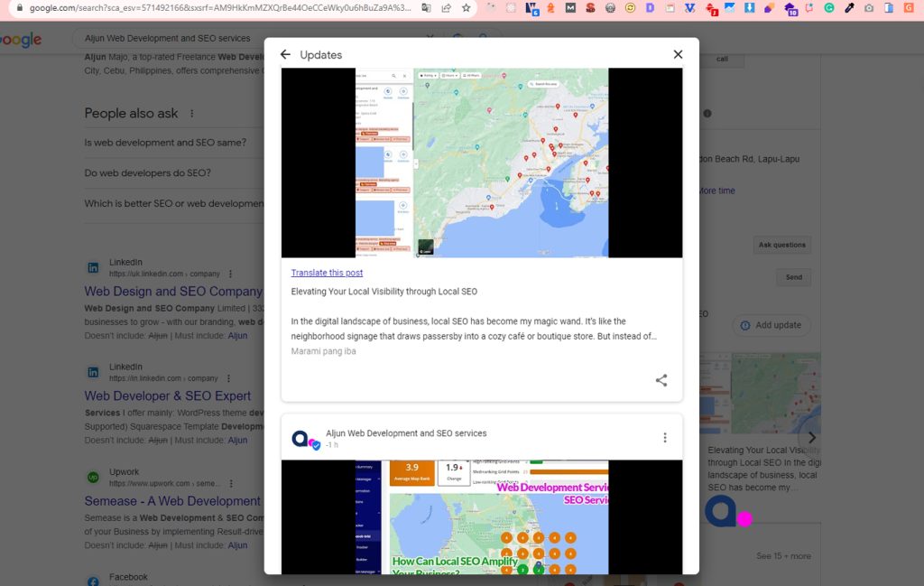Click the Add update button

click(x=772, y=325)
